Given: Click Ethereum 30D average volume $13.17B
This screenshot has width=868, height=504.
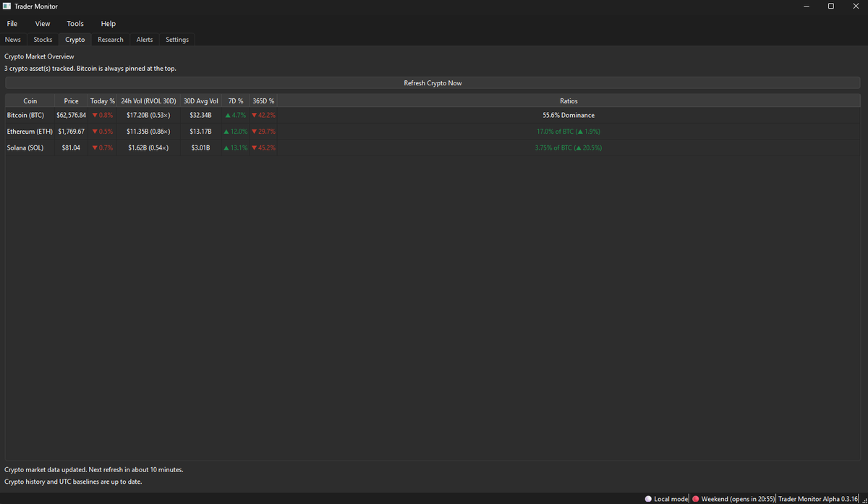Looking at the screenshot, I should pyautogui.click(x=200, y=132).
